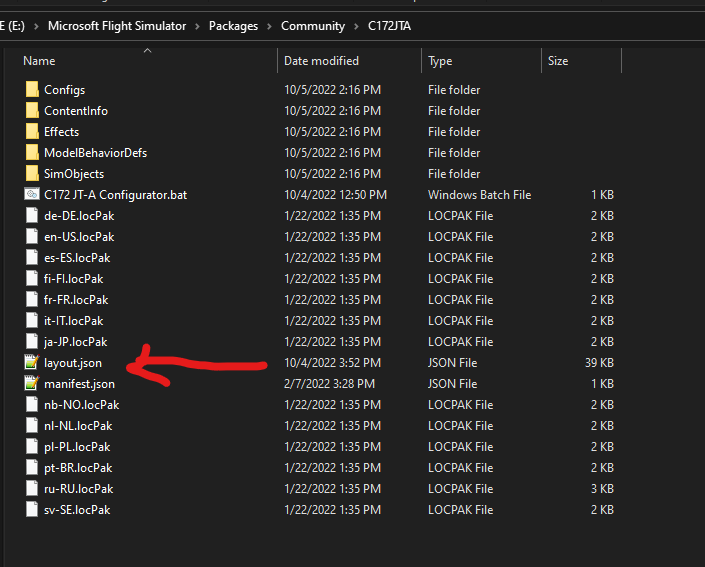Select the folder name ContentInfo
The width and height of the screenshot is (705, 567).
click(76, 111)
